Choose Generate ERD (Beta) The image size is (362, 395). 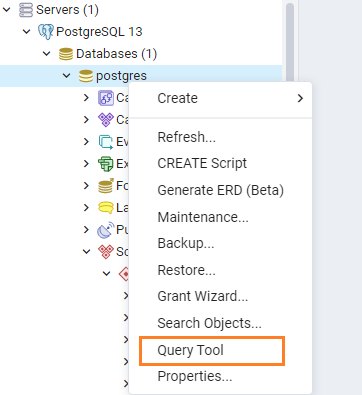pos(220,190)
